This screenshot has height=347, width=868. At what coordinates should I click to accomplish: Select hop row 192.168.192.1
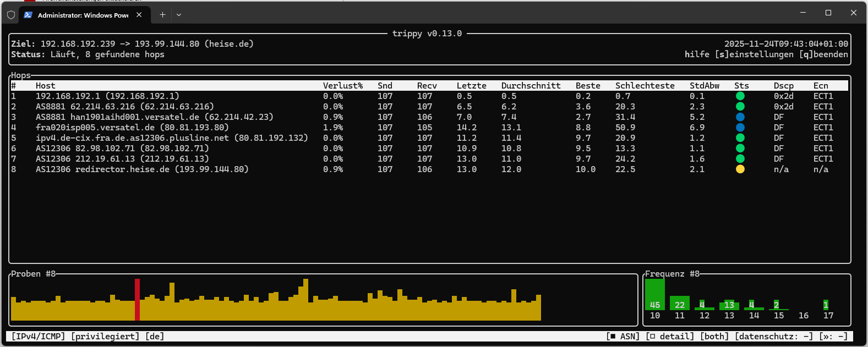tap(429, 96)
